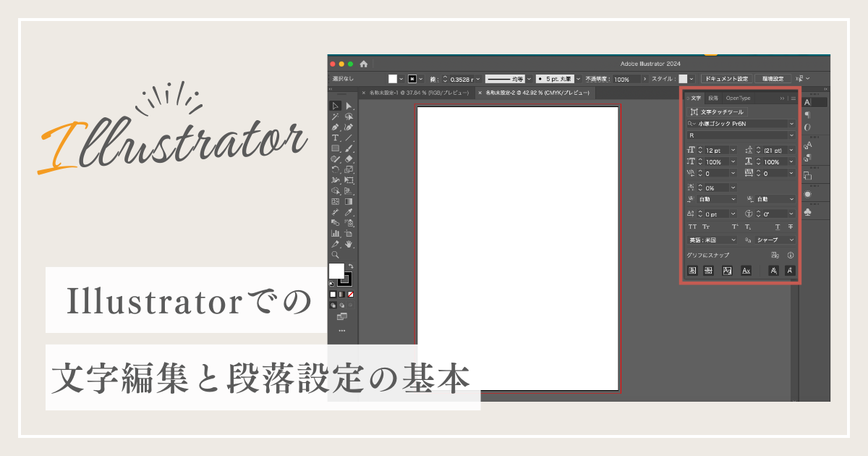Swap fill and stroke arrows
Image resolution: width=868 pixels, height=456 pixels.
click(350, 266)
